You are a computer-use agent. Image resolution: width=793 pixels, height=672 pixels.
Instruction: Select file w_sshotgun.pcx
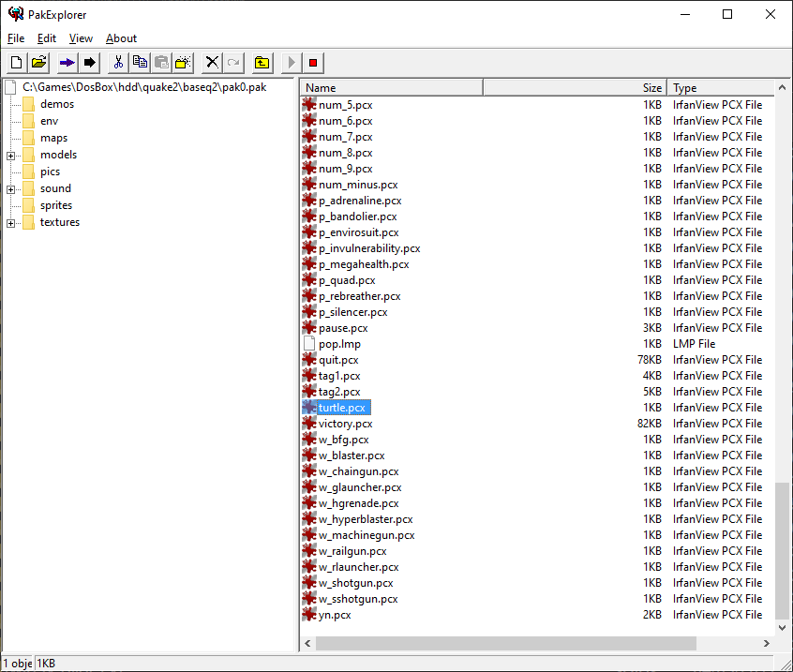[358, 599]
